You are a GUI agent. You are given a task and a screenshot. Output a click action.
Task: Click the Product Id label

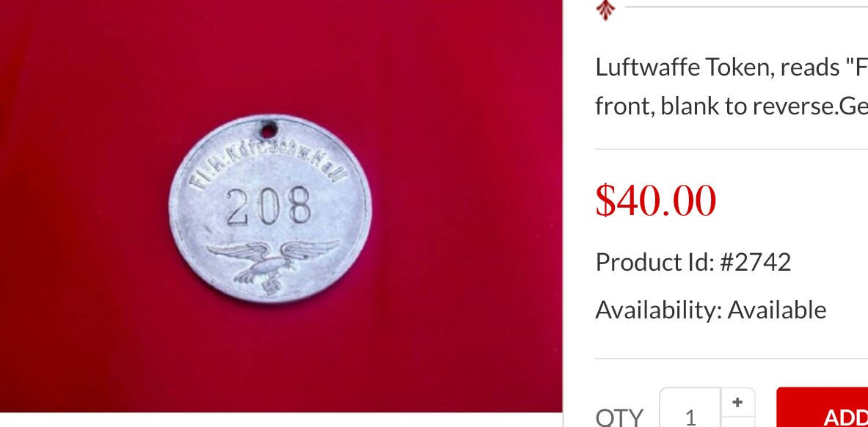point(654,262)
